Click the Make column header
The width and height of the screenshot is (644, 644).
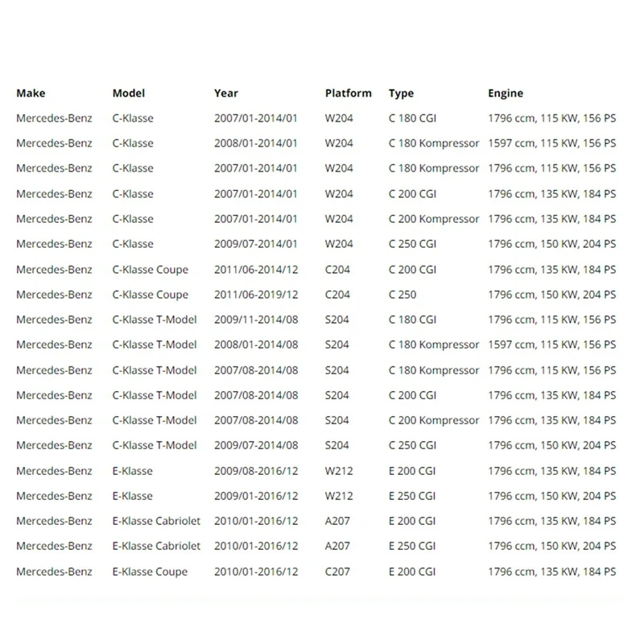click(31, 93)
